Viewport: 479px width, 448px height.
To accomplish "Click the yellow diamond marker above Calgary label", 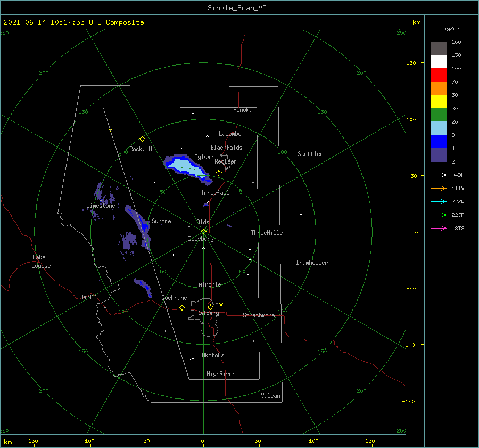I will (x=210, y=307).
